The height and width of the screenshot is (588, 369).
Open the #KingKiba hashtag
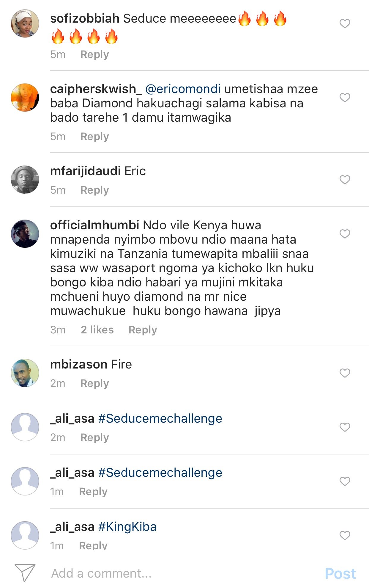(x=127, y=527)
